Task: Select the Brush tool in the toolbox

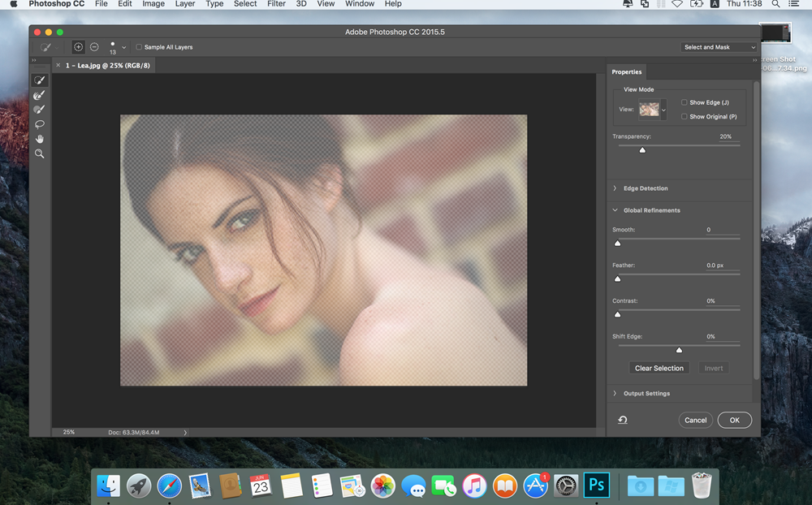Action: point(39,110)
